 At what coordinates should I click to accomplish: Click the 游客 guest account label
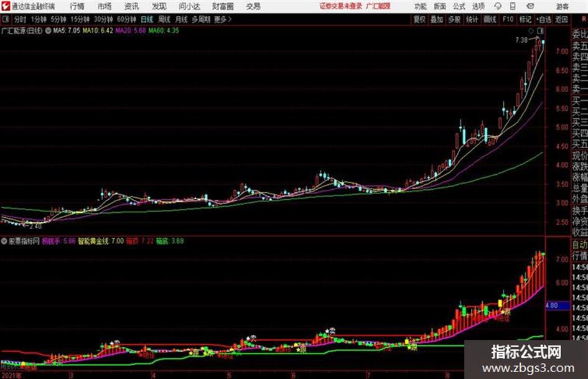[562, 6]
